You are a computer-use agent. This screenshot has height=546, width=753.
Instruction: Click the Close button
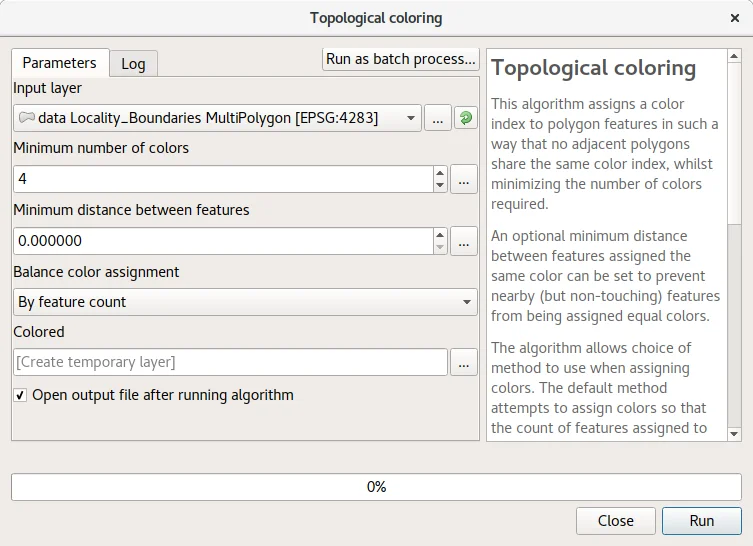[615, 520]
